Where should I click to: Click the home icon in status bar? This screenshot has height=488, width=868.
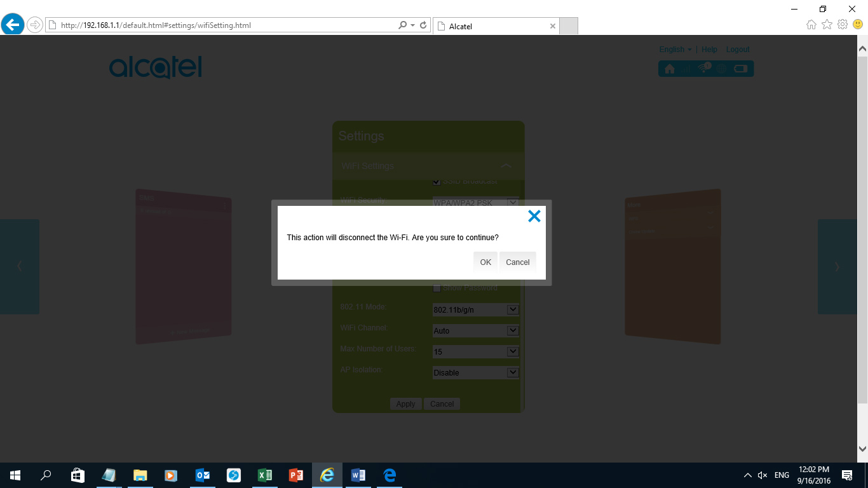point(669,69)
